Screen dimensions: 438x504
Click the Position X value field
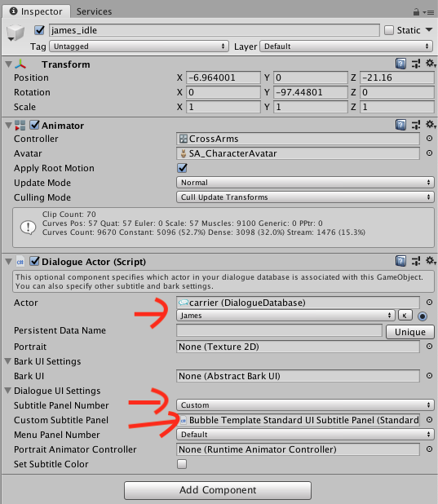(223, 77)
